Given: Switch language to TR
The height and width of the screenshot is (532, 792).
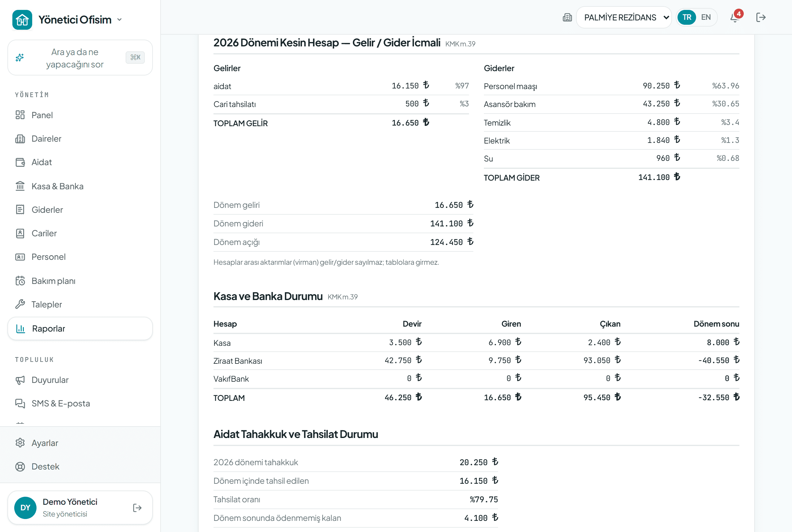Looking at the screenshot, I should click(x=687, y=17).
